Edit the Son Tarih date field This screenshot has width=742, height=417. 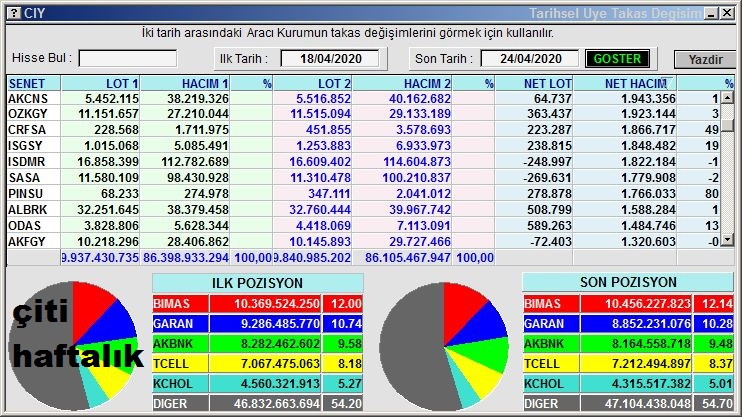click(530, 59)
